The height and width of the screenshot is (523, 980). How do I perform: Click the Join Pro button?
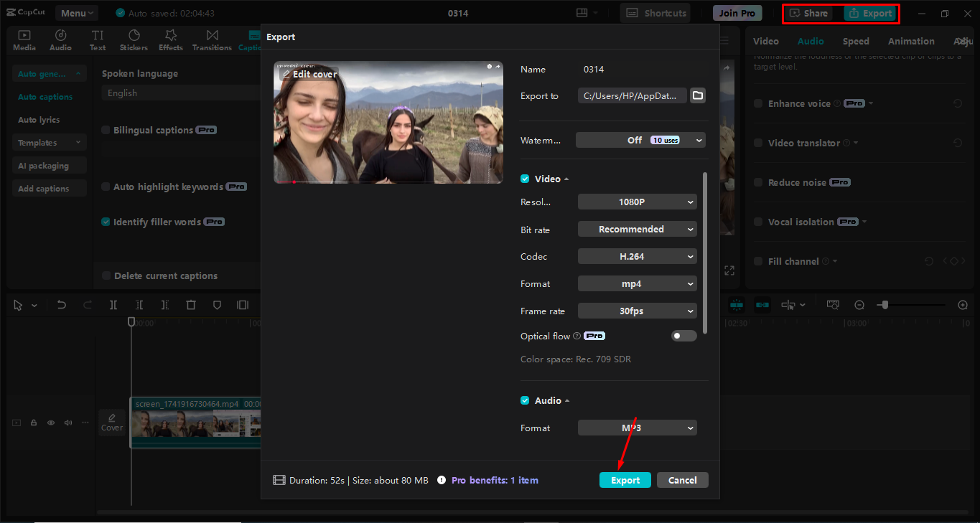click(x=737, y=12)
